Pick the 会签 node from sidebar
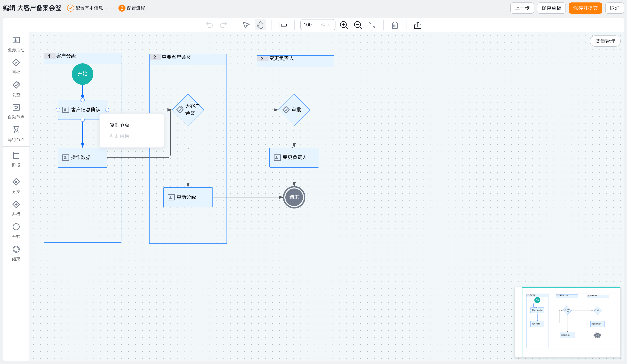 16,89
